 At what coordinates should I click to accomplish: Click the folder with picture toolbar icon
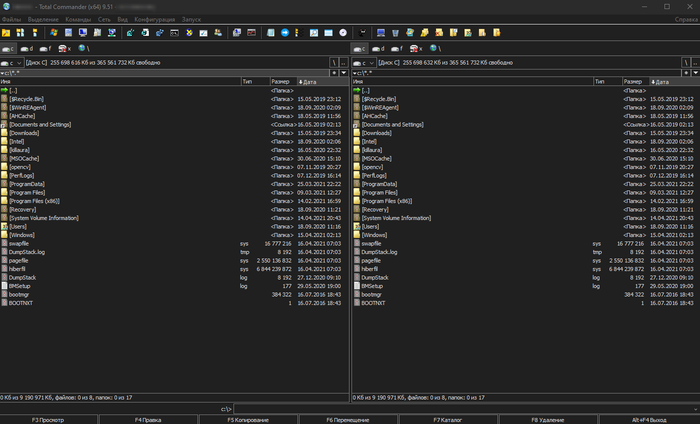468,33
